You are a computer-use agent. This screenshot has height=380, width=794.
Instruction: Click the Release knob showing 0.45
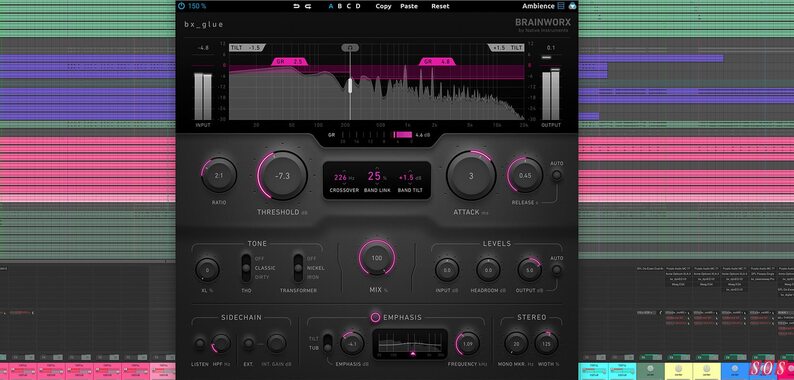525,175
